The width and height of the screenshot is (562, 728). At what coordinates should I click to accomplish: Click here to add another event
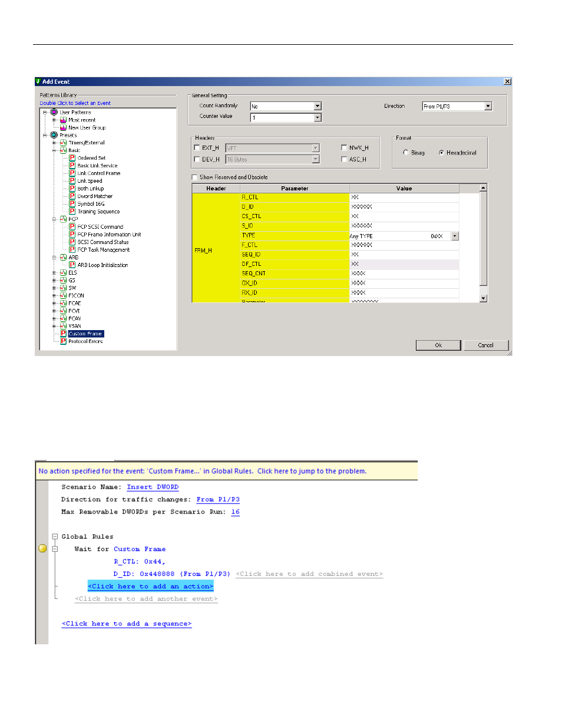(146, 599)
